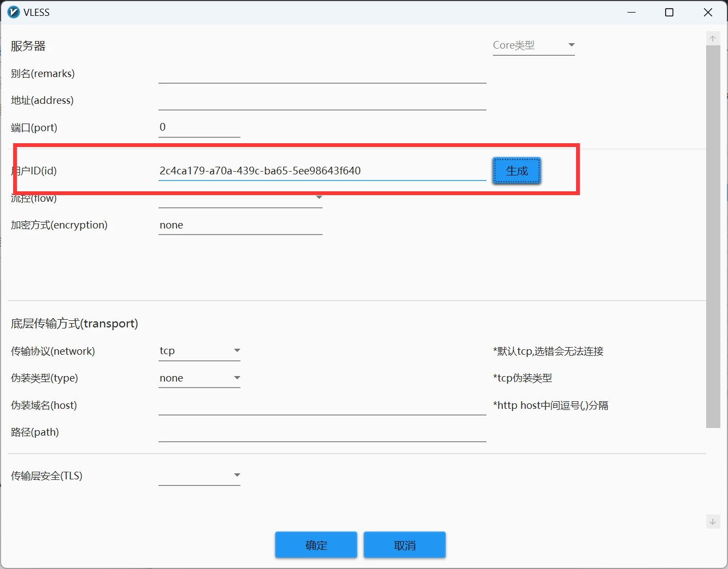The image size is (728, 569).
Task: Focus the 别名(remarks) input field
Action: point(322,74)
